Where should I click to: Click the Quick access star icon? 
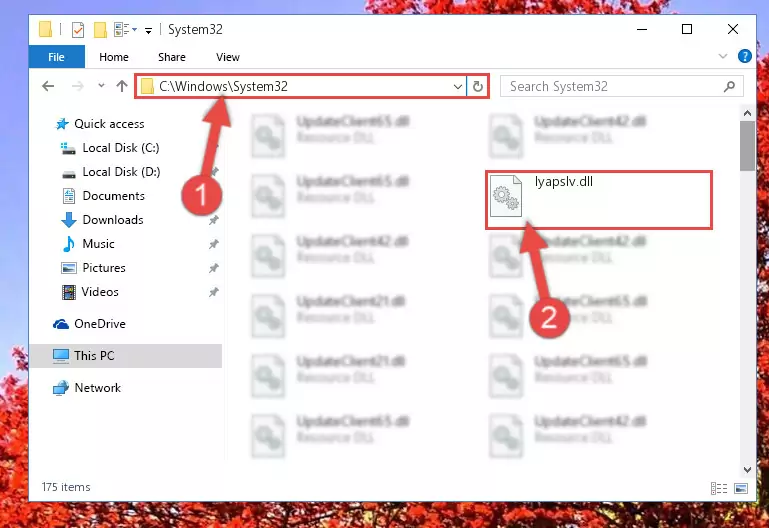62,124
